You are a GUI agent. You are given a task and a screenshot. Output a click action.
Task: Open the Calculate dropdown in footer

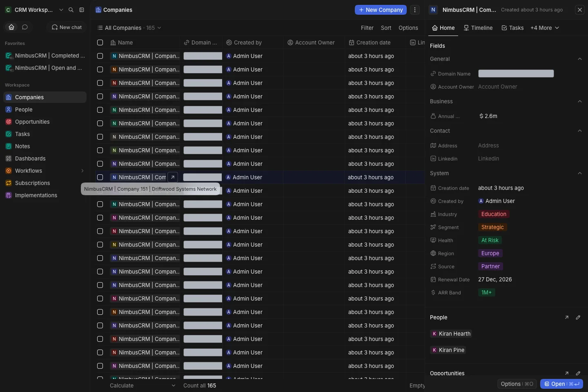tap(143, 385)
